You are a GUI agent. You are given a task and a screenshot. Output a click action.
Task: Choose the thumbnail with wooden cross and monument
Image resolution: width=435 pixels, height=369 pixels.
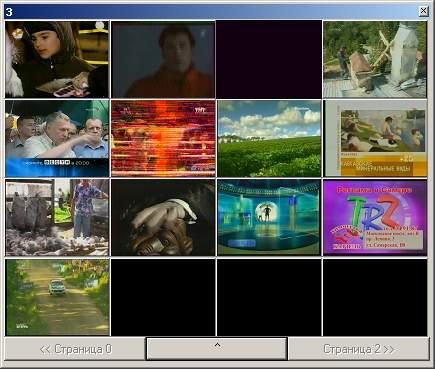pyautogui.click(x=375, y=60)
